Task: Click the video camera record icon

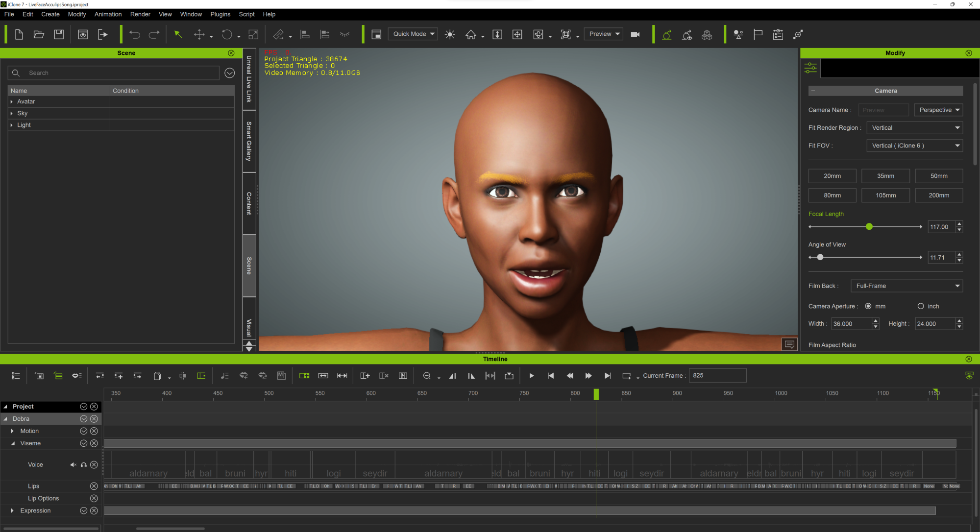Action: pos(635,34)
